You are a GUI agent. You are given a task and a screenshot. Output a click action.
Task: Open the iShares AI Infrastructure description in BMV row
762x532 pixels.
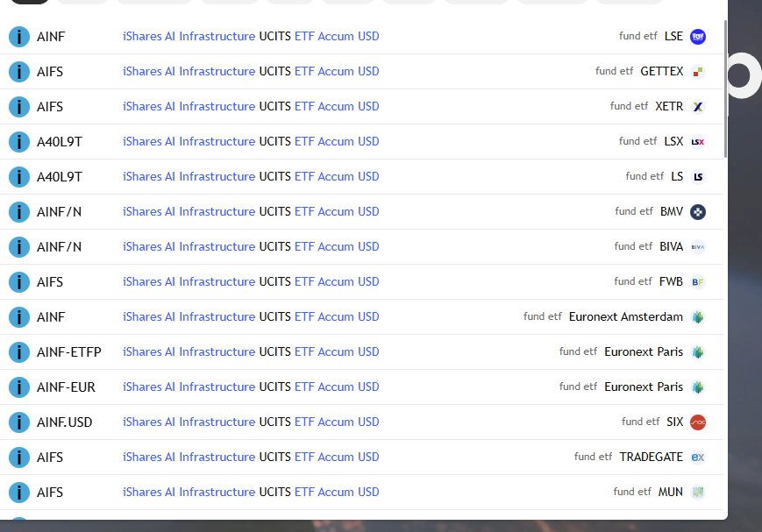click(x=251, y=212)
